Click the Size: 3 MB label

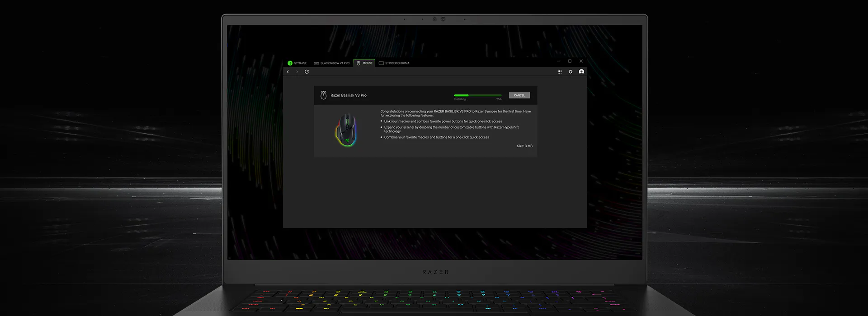point(524,146)
